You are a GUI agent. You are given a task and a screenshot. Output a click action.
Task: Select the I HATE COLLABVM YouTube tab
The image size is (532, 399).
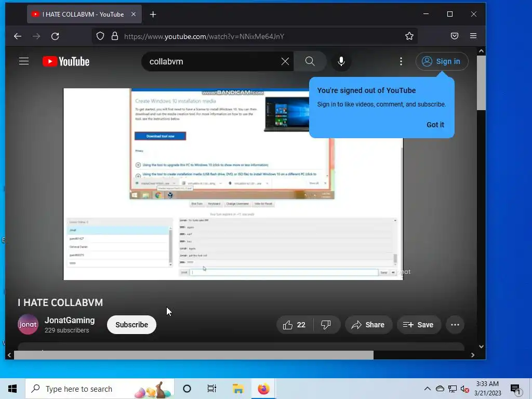point(84,14)
